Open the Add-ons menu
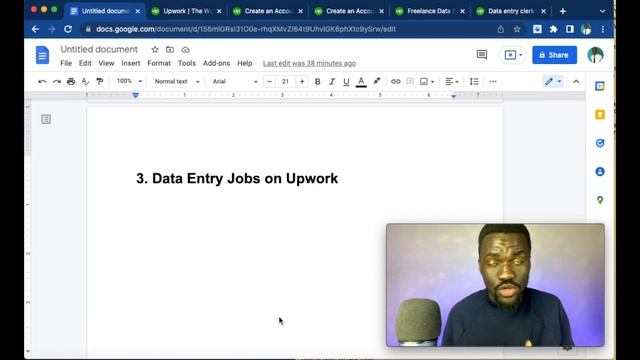Viewport: 640px width, 360px height. pyautogui.click(x=216, y=63)
